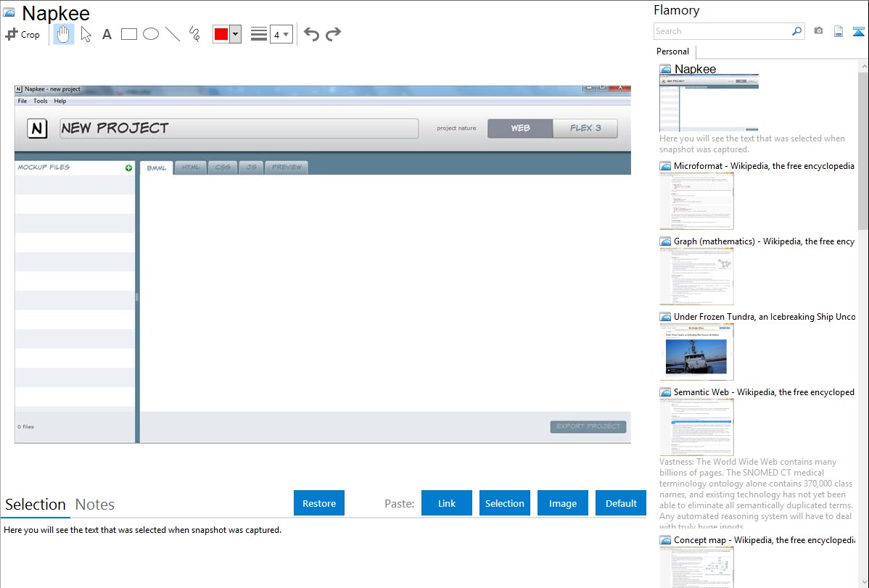Click the icon beside Graph (mathematics) entry
Viewport: 869px width, 588px height.
666,241
